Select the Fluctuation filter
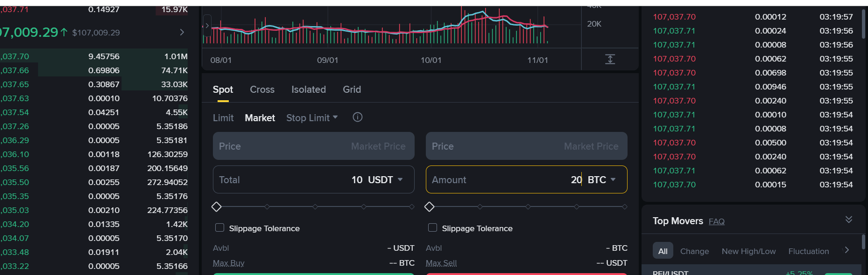 (808, 251)
